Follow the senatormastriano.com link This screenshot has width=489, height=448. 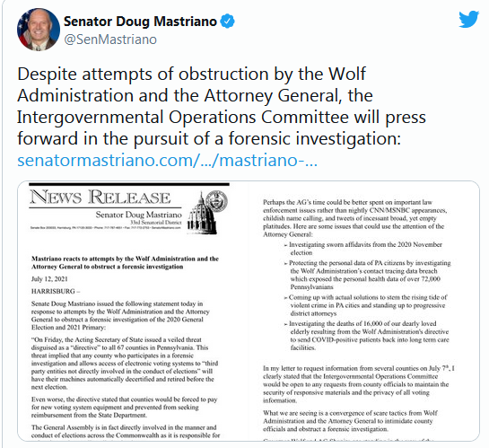(x=167, y=160)
